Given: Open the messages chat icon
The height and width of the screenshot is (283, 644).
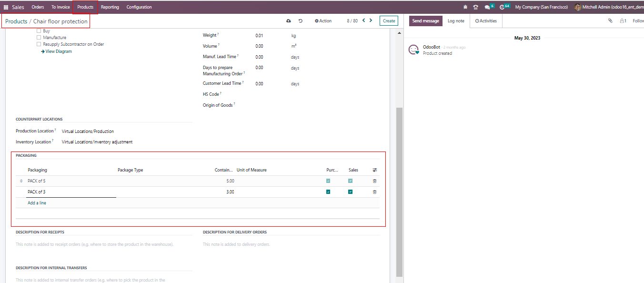Looking at the screenshot, I should coord(487,7).
